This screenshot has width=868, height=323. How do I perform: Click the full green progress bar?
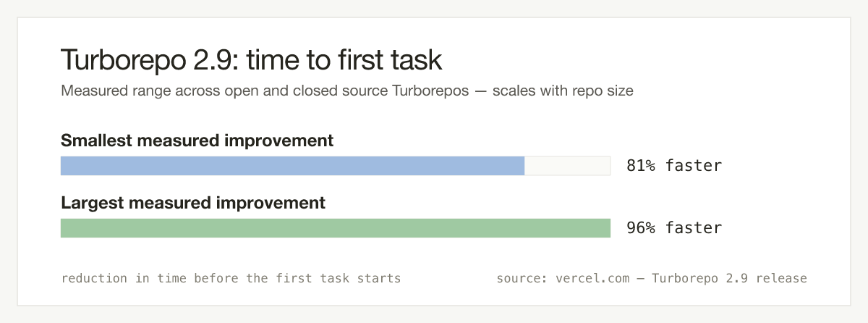point(336,228)
